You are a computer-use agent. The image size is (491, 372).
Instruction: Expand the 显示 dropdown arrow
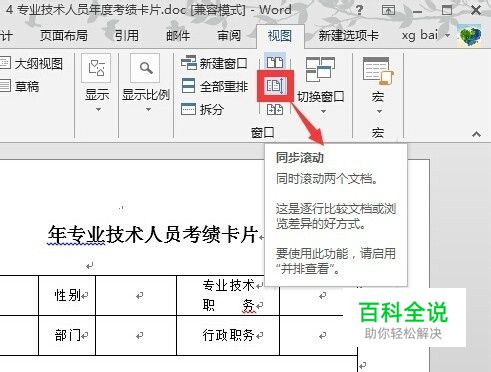coord(98,109)
